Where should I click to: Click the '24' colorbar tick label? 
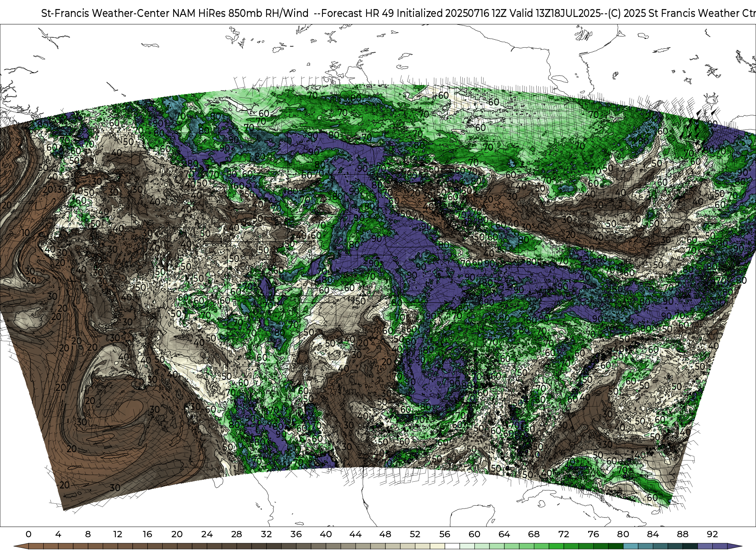[207, 534]
